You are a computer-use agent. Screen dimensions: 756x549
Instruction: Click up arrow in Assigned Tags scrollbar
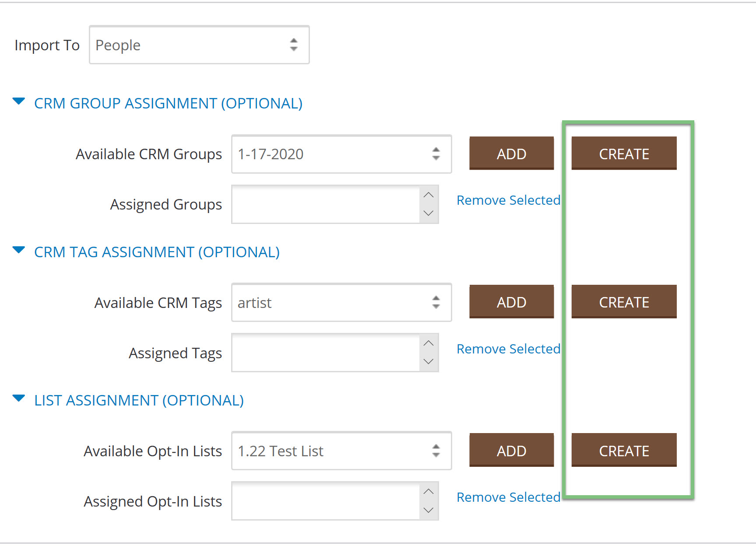click(429, 343)
